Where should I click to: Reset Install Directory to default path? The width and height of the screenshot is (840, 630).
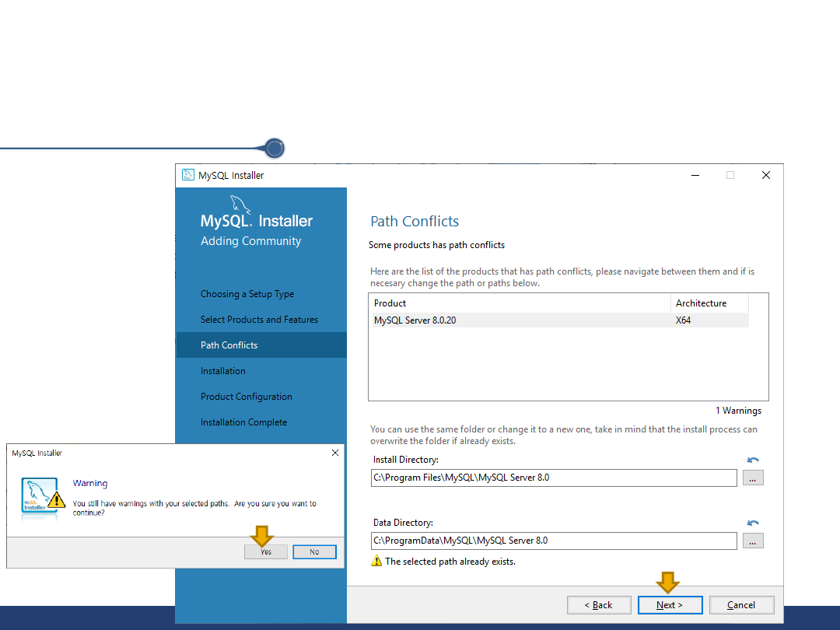pyautogui.click(x=752, y=460)
